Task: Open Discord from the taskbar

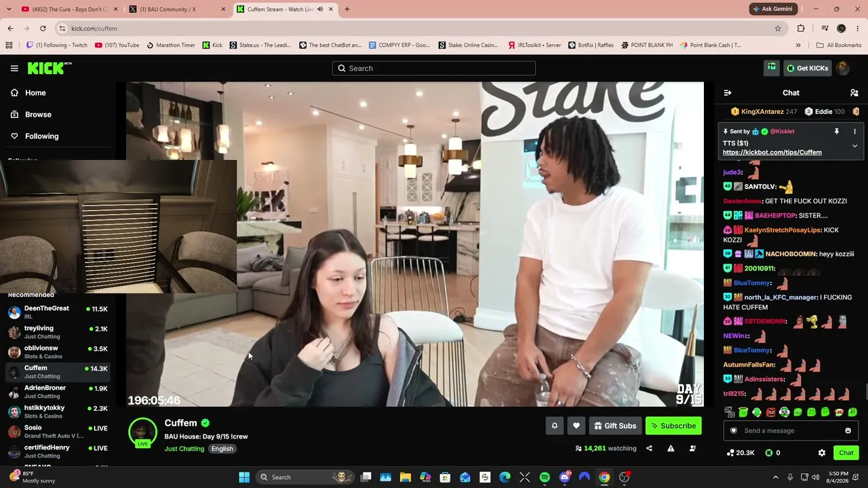Action: coord(565,477)
